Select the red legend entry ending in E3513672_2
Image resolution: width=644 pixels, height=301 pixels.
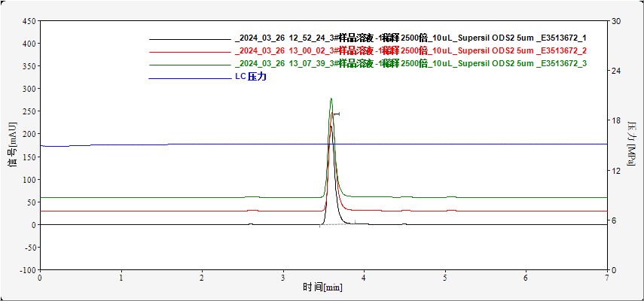(x=411, y=50)
